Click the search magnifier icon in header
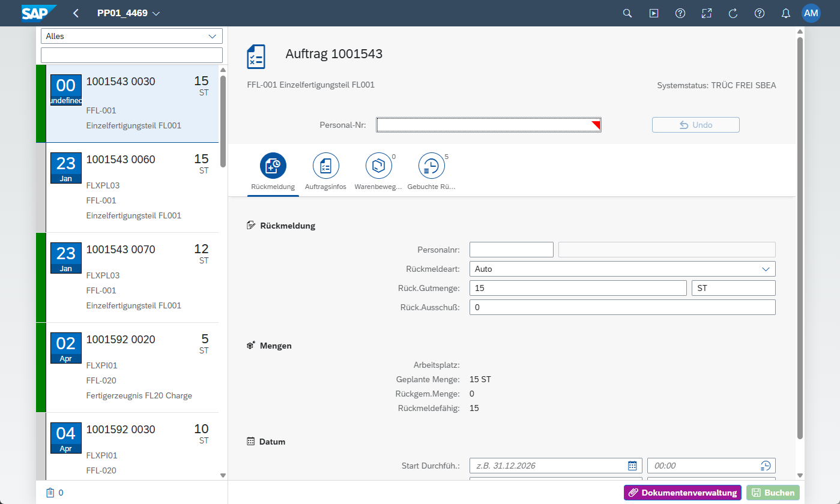This screenshot has height=504, width=840. click(627, 13)
